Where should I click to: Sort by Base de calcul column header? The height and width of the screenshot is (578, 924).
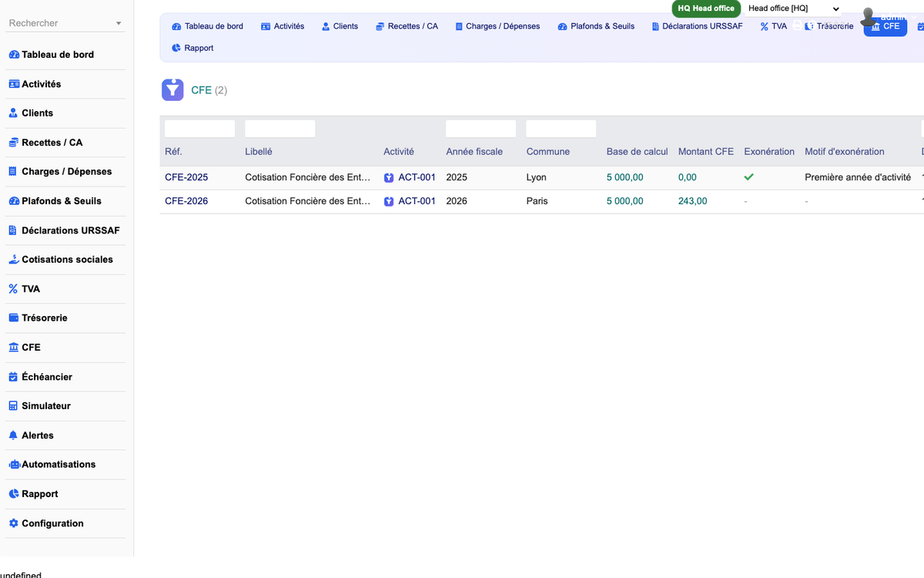click(x=638, y=152)
